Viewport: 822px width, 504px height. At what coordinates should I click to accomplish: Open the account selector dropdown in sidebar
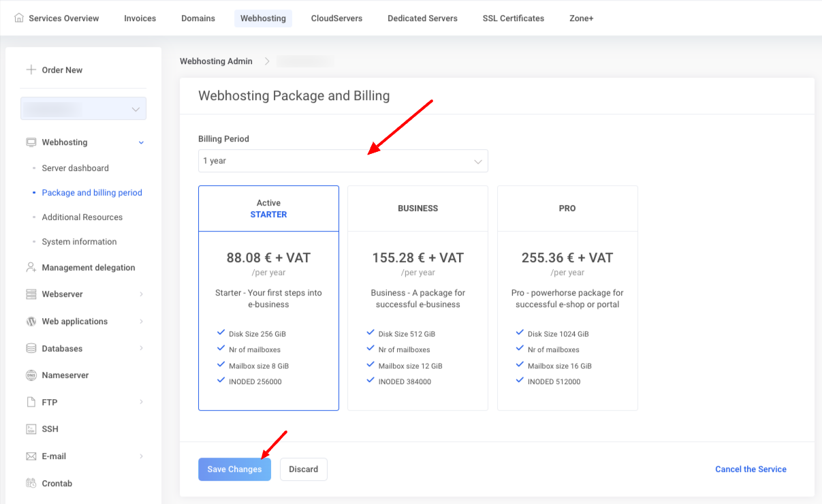83,109
